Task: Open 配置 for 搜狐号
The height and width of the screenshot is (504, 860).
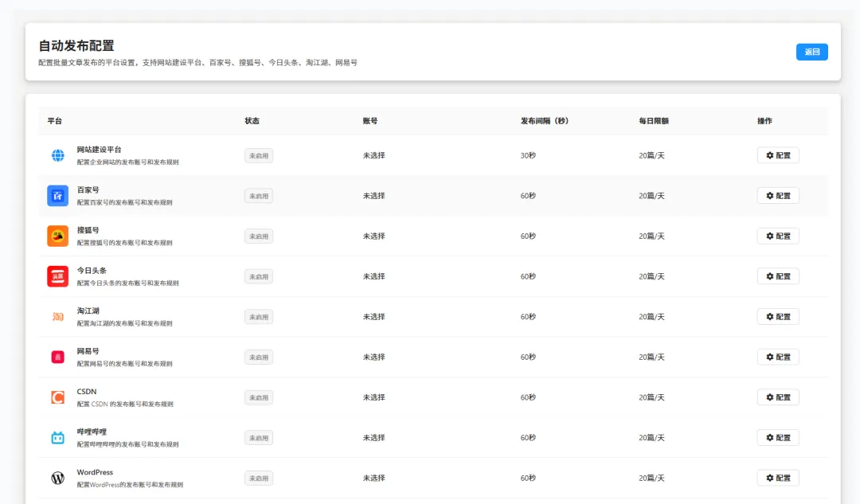Action: pos(778,236)
